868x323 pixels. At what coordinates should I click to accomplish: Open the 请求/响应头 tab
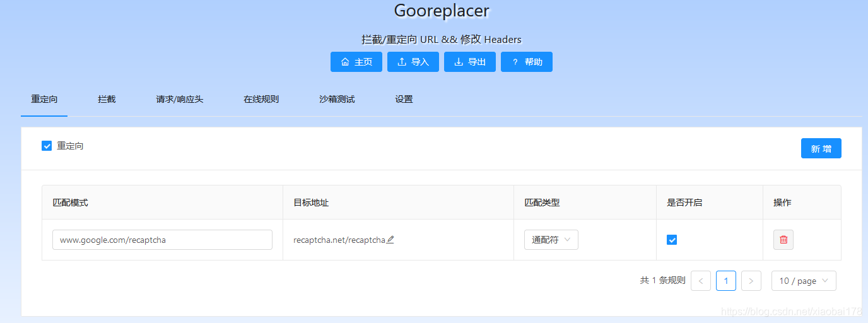click(x=180, y=99)
